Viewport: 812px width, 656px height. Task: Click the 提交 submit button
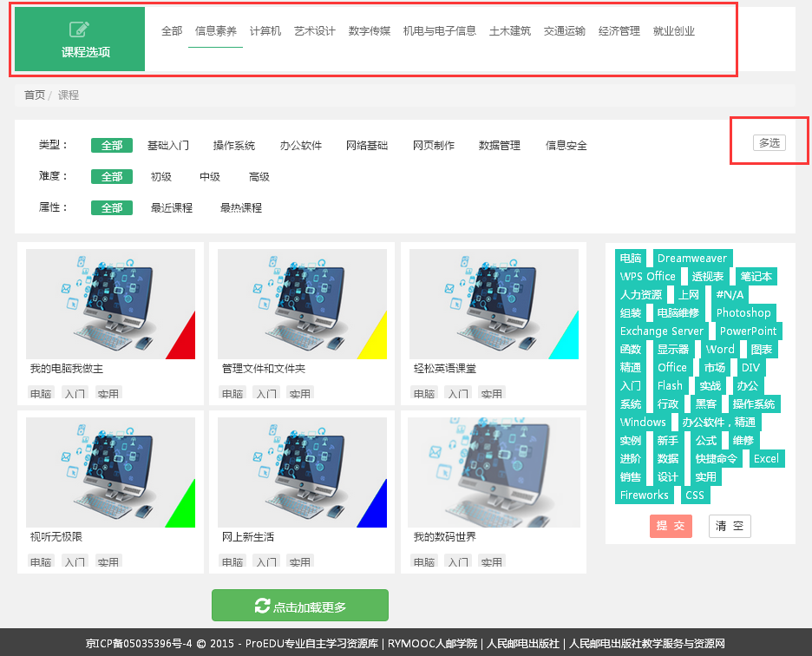671,526
